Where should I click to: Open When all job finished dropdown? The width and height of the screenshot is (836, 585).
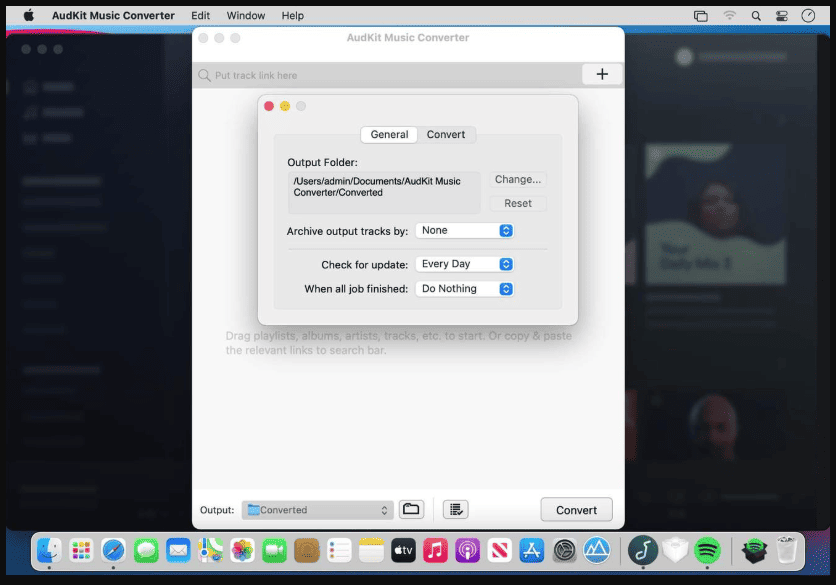464,289
